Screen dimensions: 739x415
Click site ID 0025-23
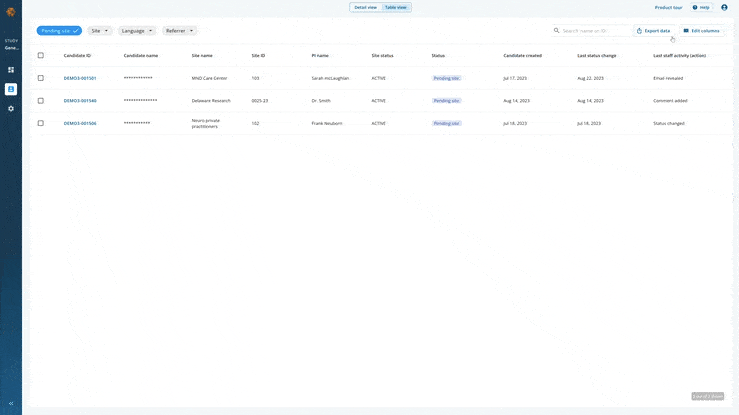point(260,101)
